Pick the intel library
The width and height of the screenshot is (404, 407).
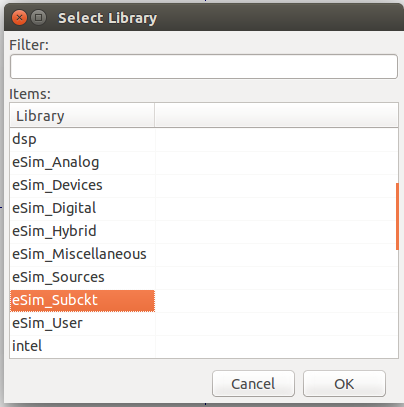[x=82, y=346]
